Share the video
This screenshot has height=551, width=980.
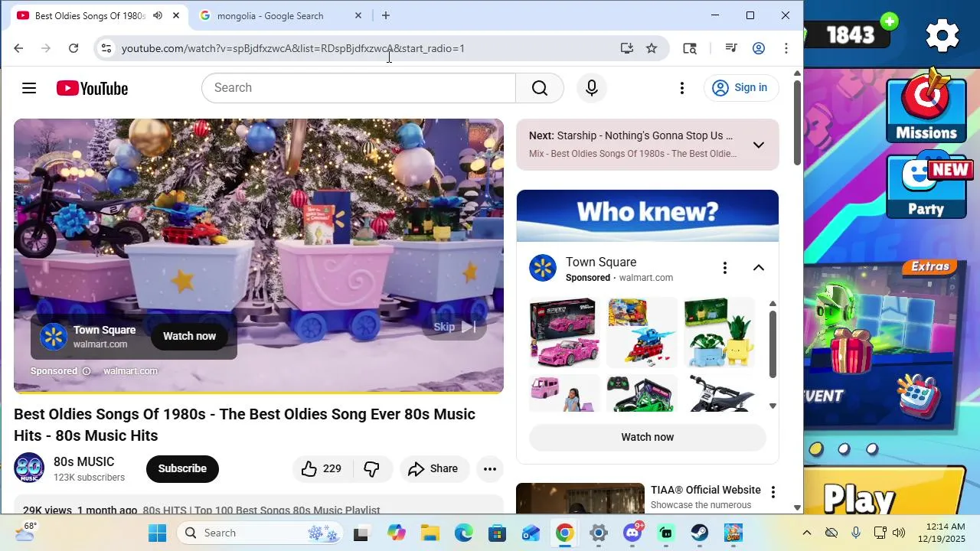tap(433, 468)
